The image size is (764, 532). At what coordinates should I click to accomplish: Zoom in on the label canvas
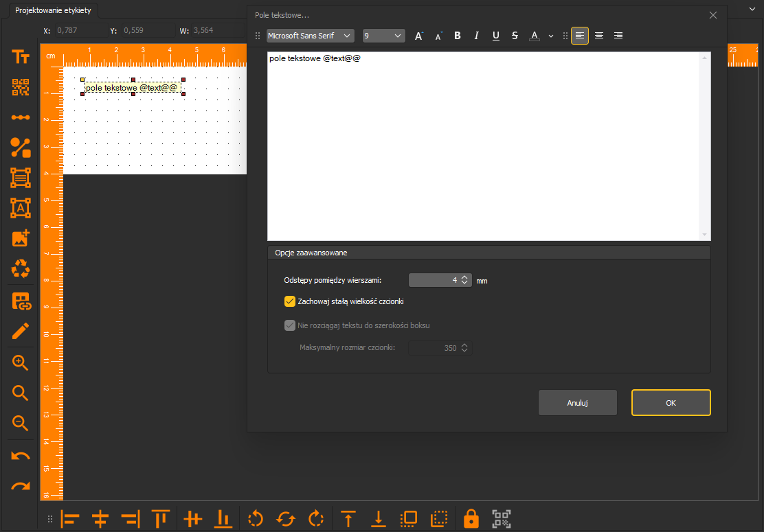tap(20, 362)
